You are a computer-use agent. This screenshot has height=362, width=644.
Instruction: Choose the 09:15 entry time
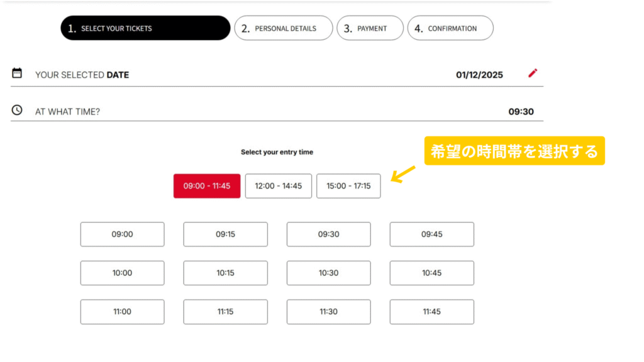[x=225, y=234]
